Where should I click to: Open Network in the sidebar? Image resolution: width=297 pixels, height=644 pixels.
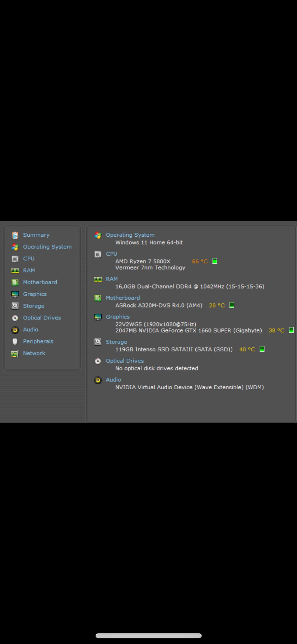(34, 353)
